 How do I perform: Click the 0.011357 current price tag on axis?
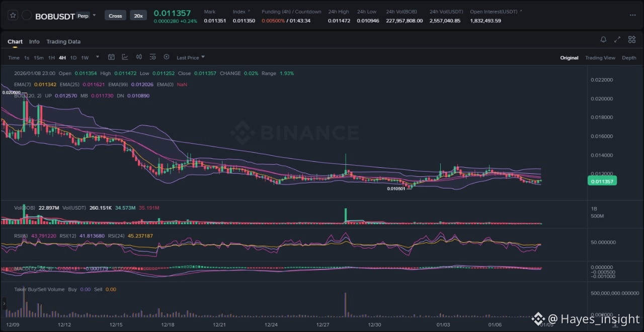click(x=602, y=181)
